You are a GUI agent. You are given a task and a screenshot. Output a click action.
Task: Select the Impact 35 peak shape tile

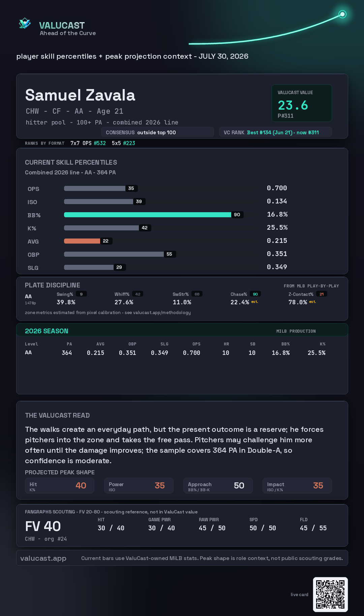(x=297, y=485)
